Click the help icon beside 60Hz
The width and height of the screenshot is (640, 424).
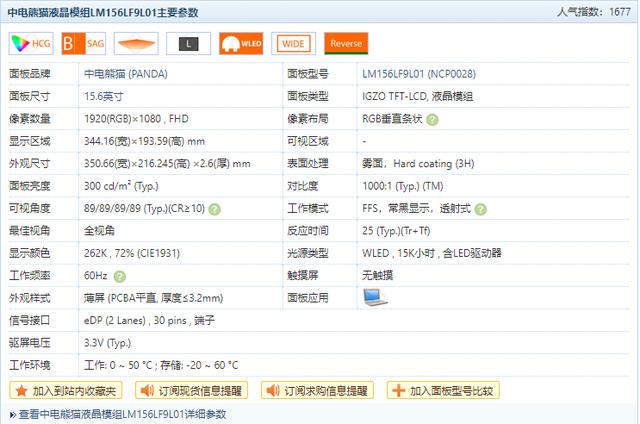(120, 277)
